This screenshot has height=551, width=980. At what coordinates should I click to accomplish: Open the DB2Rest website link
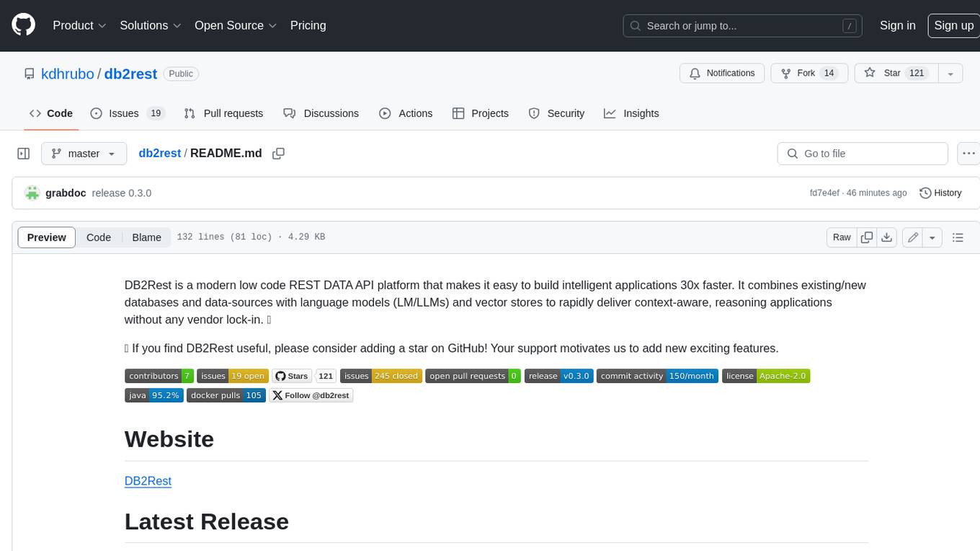point(148,481)
